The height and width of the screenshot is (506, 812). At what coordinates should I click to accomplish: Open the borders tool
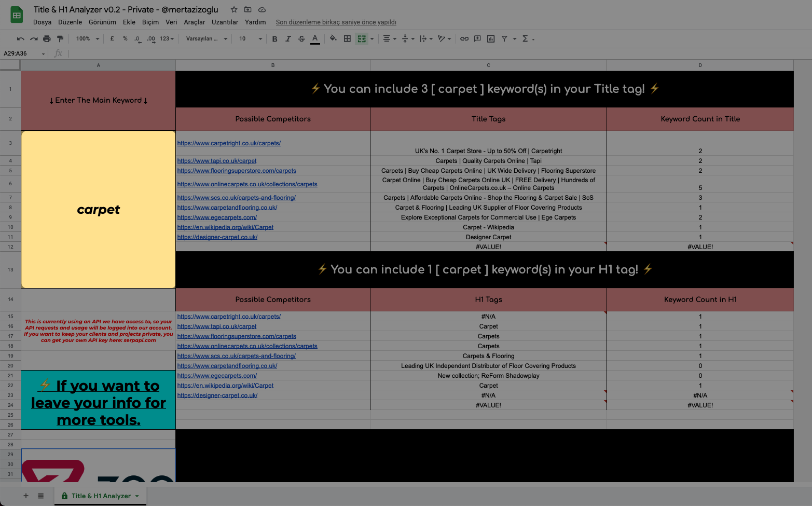coord(347,39)
